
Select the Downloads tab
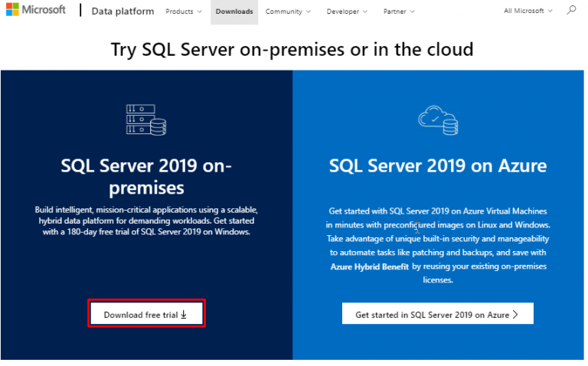pos(234,11)
